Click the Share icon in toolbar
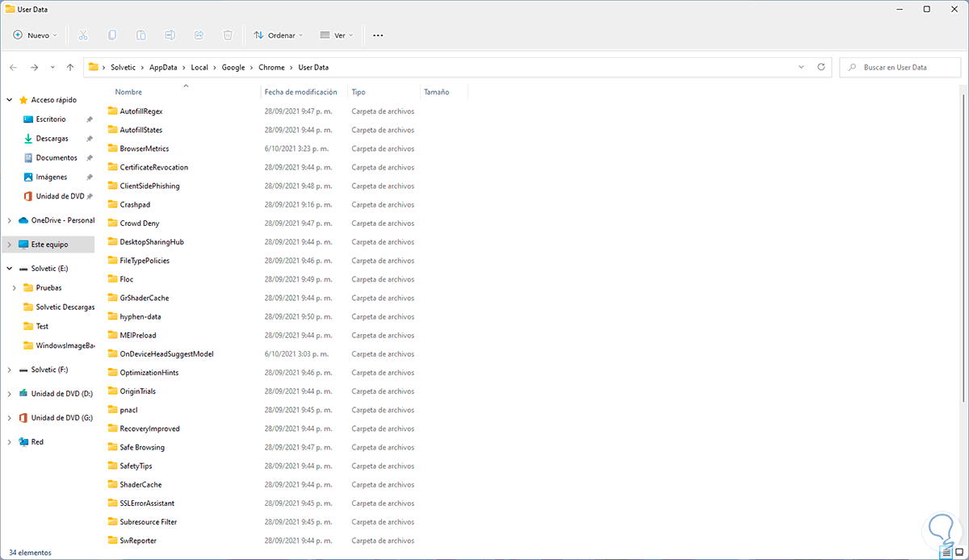This screenshot has height=560, width=969. (199, 36)
